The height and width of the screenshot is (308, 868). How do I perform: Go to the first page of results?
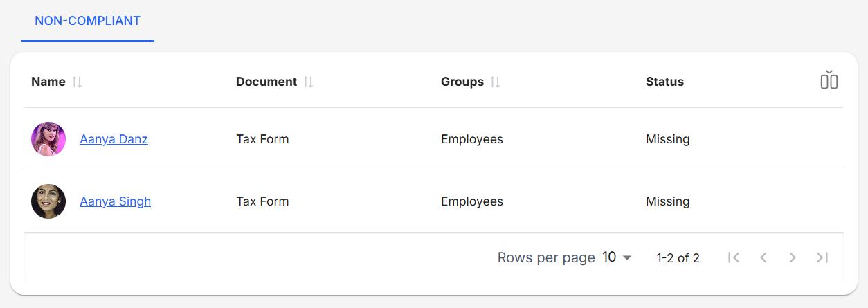734,257
